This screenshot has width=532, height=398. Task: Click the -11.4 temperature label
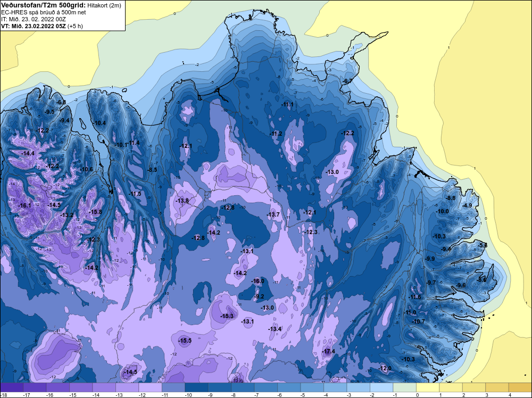click(134, 143)
